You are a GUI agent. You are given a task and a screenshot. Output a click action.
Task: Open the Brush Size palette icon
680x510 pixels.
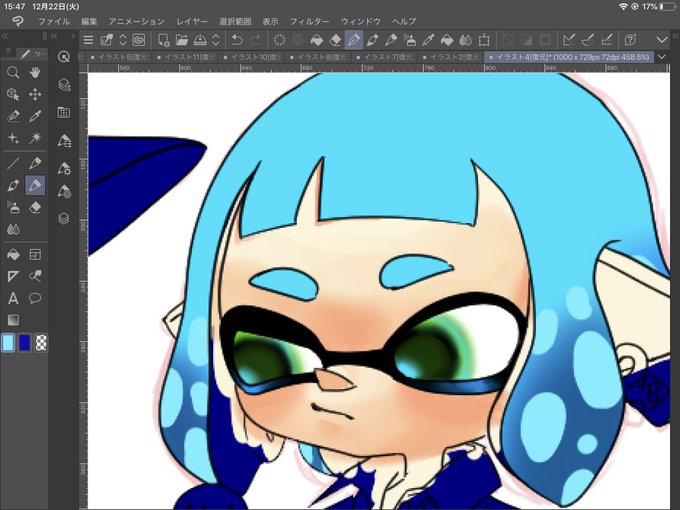coord(64,192)
